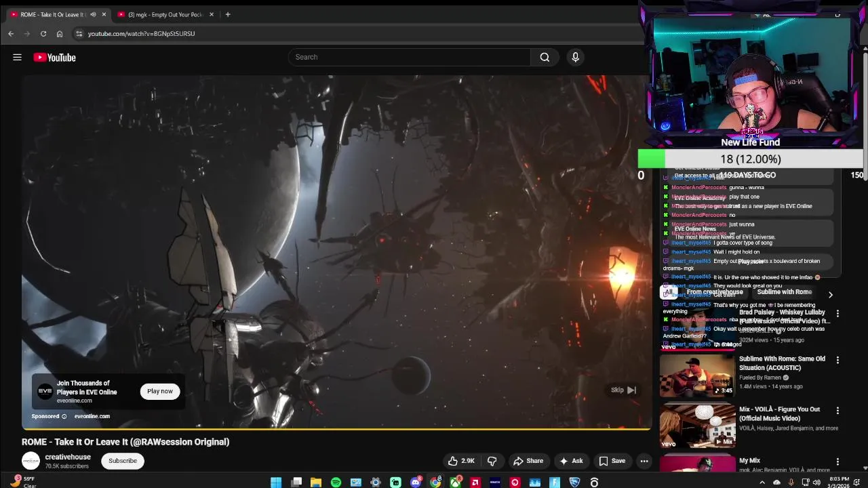Open AMD software from taskbar
The image size is (868, 488).
click(x=475, y=483)
